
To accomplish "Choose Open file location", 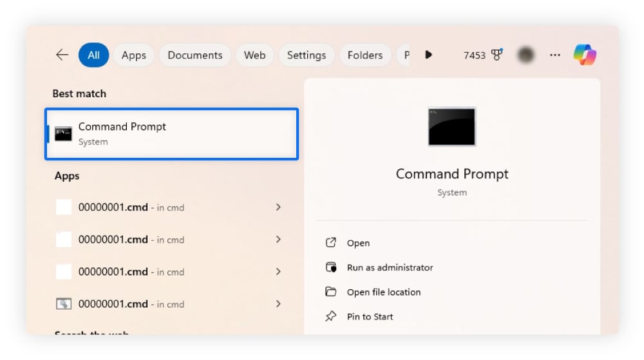I will pyautogui.click(x=384, y=292).
